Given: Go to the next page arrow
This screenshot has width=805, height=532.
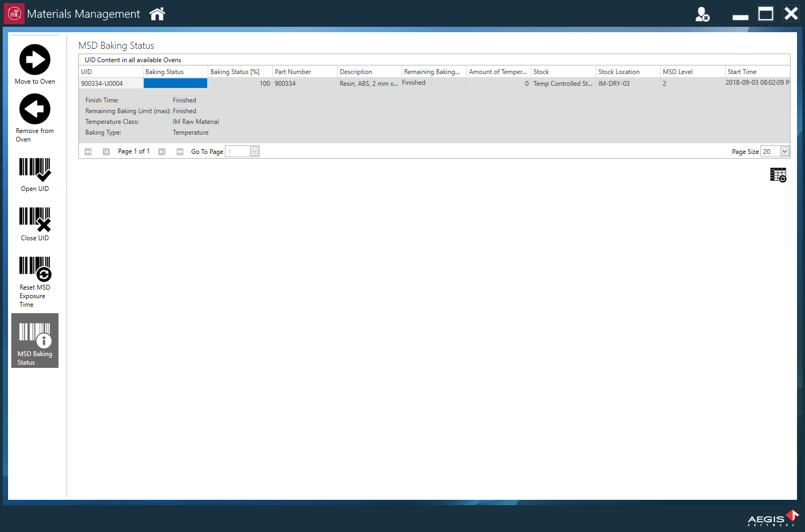Looking at the screenshot, I should coord(162,152).
